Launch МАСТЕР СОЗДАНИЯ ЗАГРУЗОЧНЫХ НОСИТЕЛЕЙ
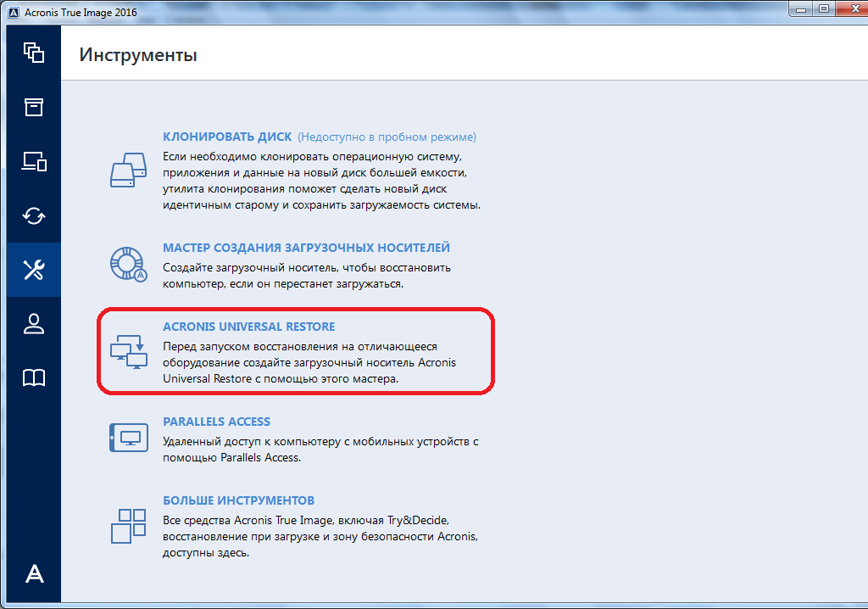 click(x=306, y=248)
